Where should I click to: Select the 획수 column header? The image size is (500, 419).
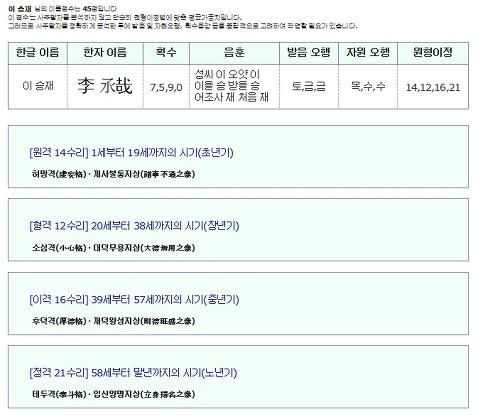point(166,53)
